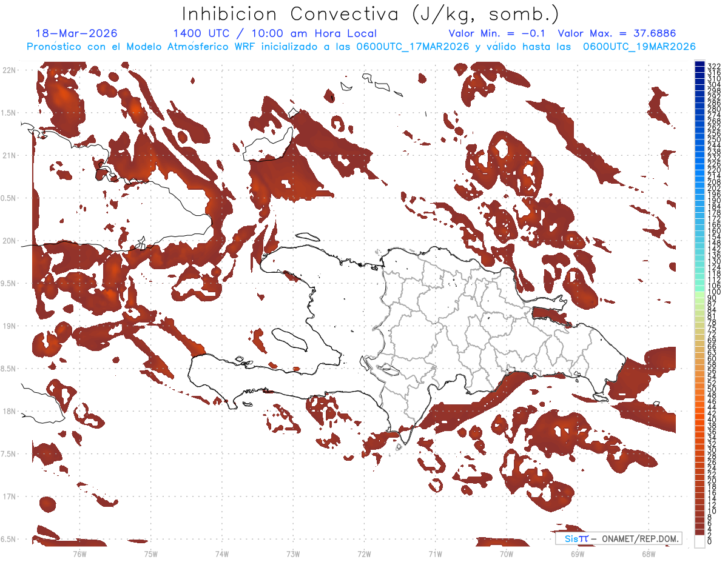This screenshot has width=728, height=562.
Task: Click the '68W' longitude label
Action: point(648,554)
